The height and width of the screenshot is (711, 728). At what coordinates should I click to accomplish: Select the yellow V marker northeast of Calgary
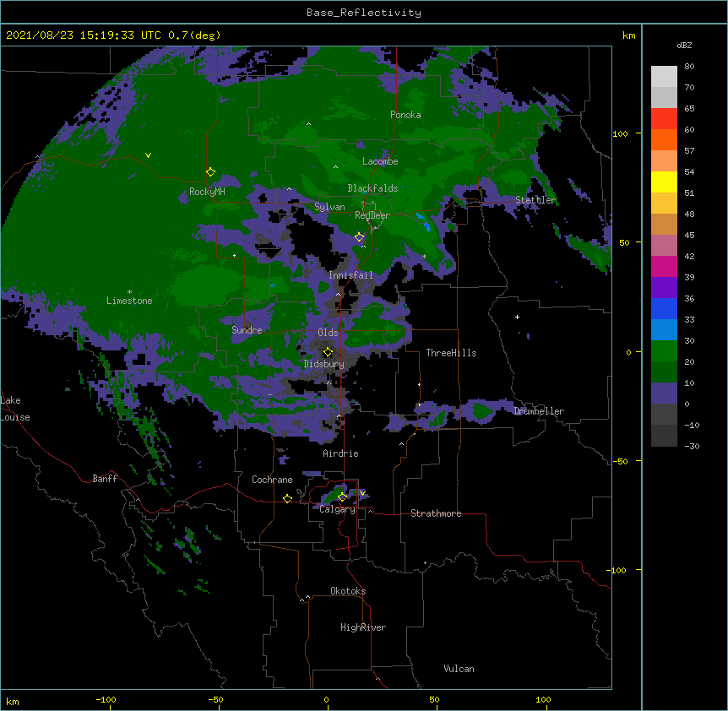(362, 493)
